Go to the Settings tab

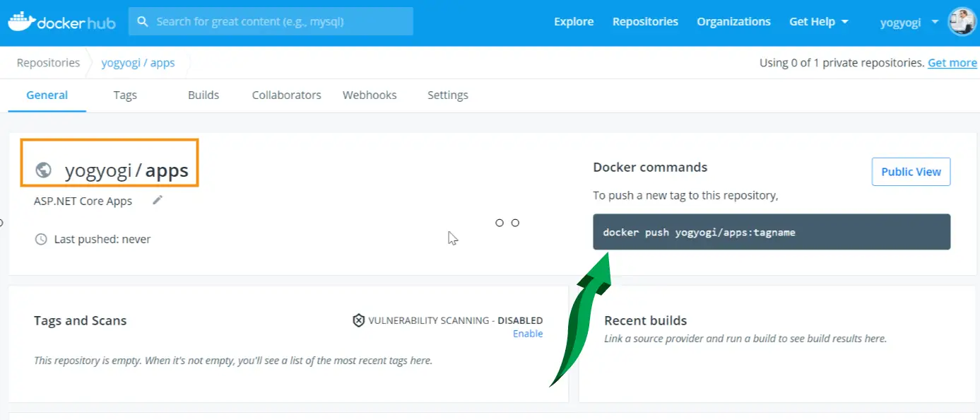point(448,95)
